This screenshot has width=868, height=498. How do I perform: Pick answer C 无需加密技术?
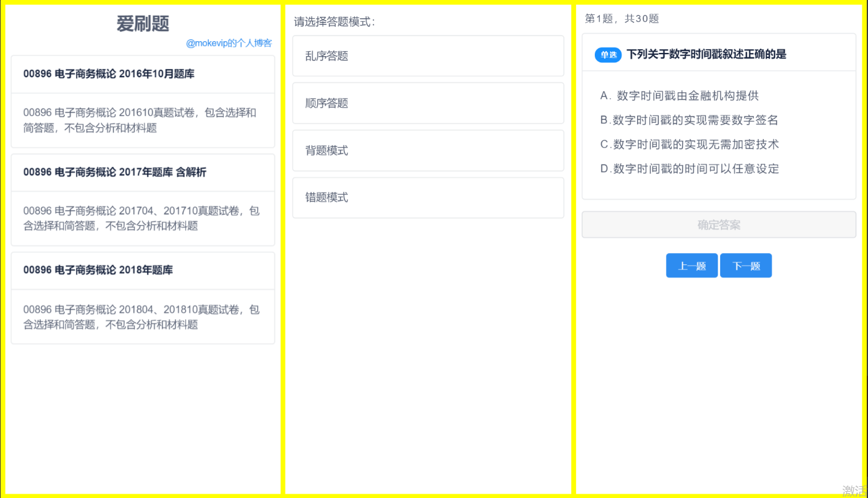(x=689, y=145)
